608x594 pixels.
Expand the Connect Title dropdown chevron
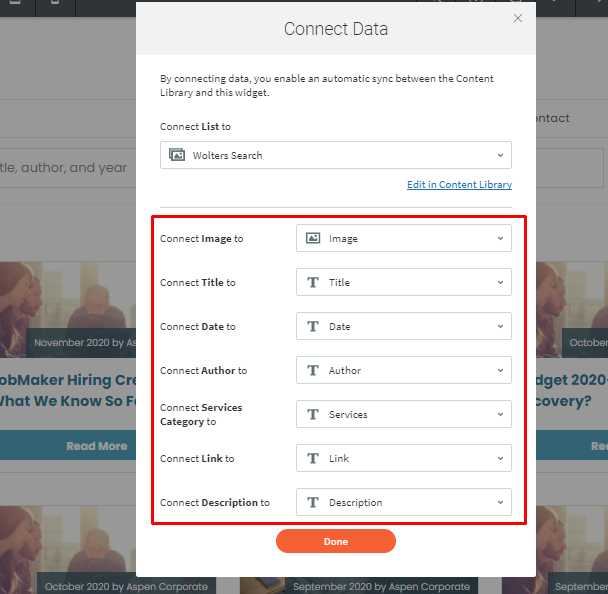(x=500, y=282)
